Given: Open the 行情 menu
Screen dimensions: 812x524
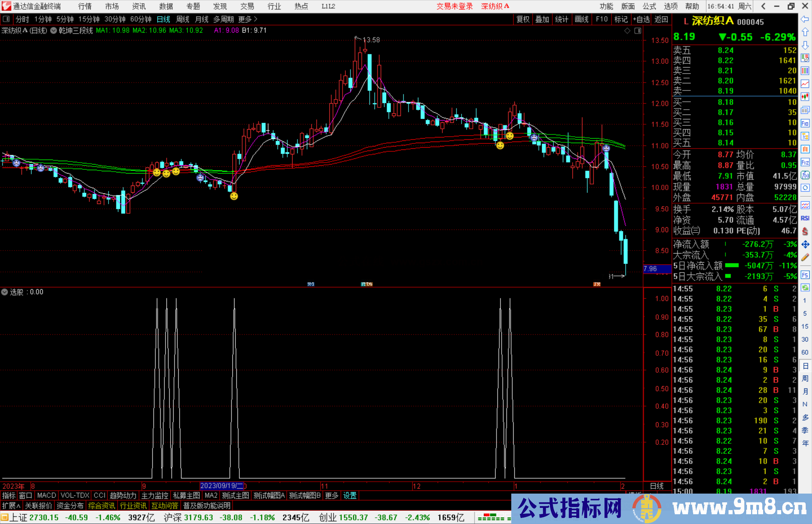Looking at the screenshot, I should coord(85,6).
